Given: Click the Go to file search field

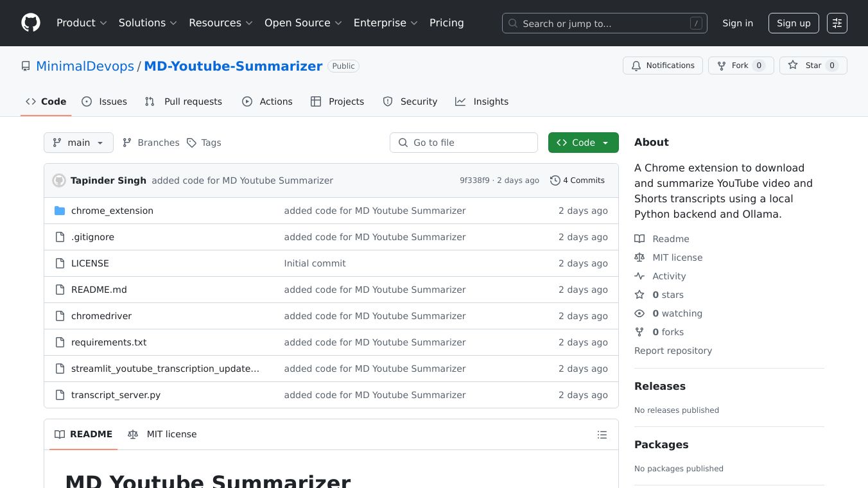Looking at the screenshot, I should [x=464, y=143].
